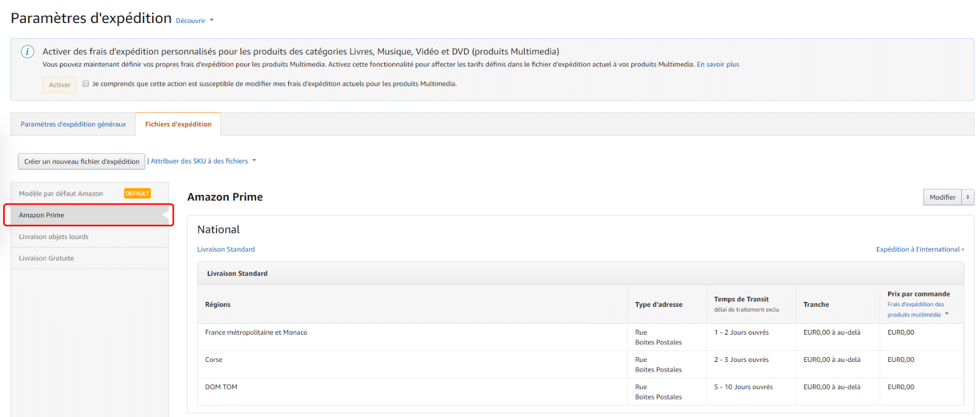Click 'Paramètres d'expédition' page title
The height and width of the screenshot is (417, 980).
point(91,18)
